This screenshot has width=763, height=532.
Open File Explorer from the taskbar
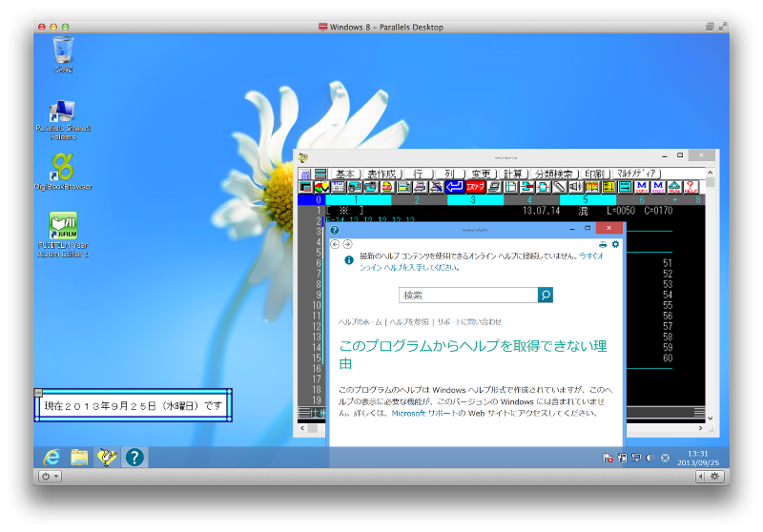point(79,457)
